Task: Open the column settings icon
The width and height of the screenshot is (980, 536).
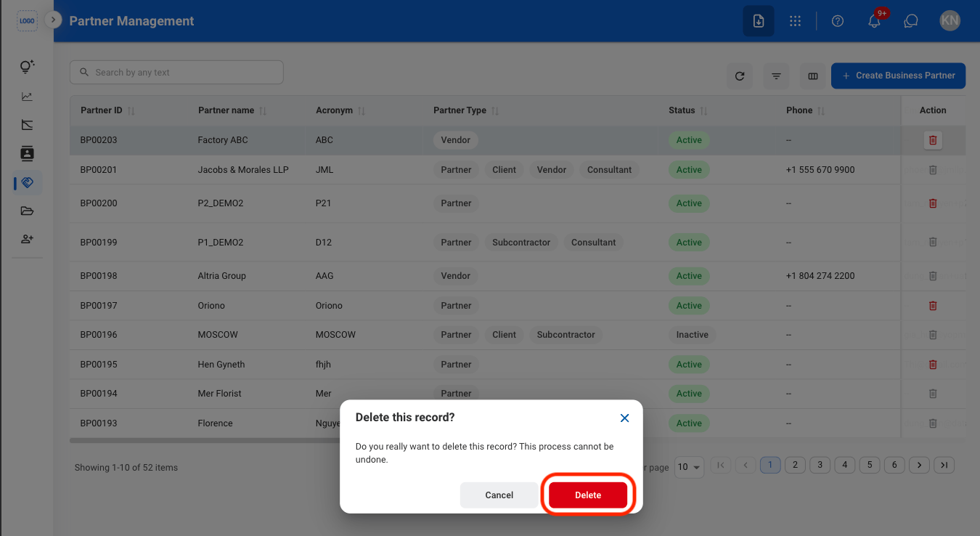Action: pos(813,76)
